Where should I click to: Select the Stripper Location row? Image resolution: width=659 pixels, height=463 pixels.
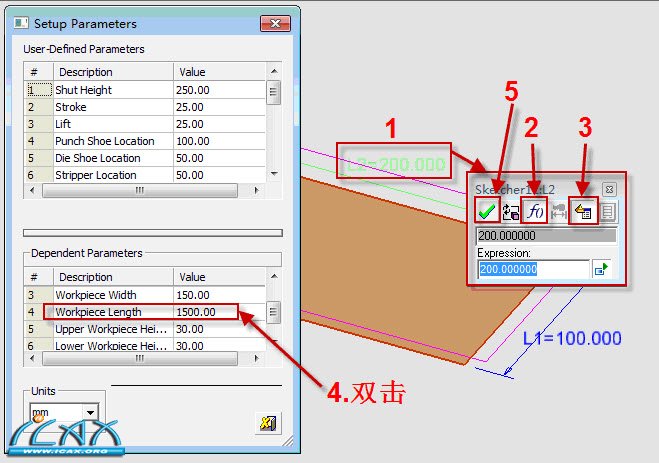tap(145, 175)
